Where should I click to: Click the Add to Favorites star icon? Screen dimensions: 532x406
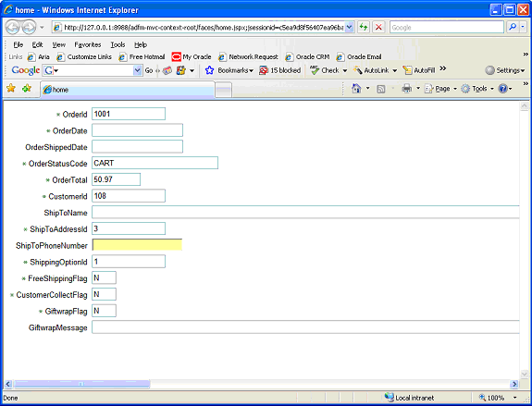coord(27,88)
